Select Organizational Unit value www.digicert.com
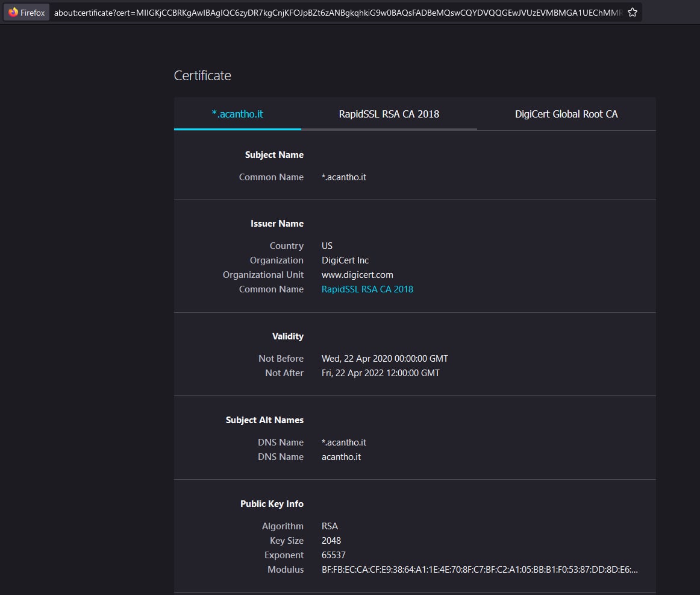 pyautogui.click(x=357, y=275)
